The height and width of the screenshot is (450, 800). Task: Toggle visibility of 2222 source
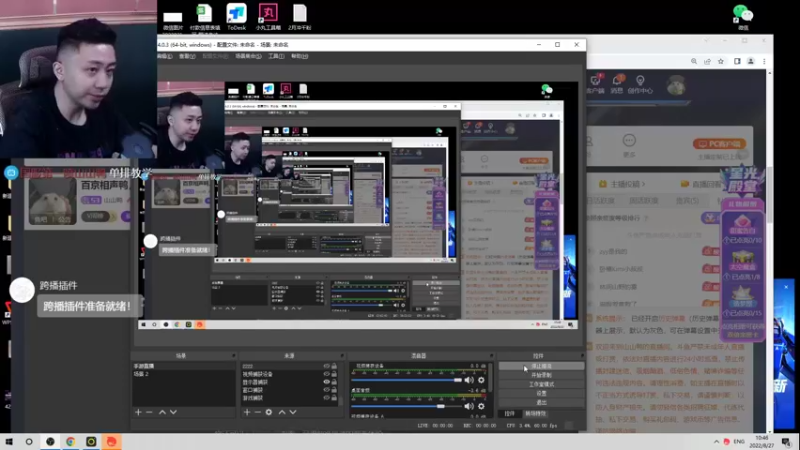coord(327,366)
